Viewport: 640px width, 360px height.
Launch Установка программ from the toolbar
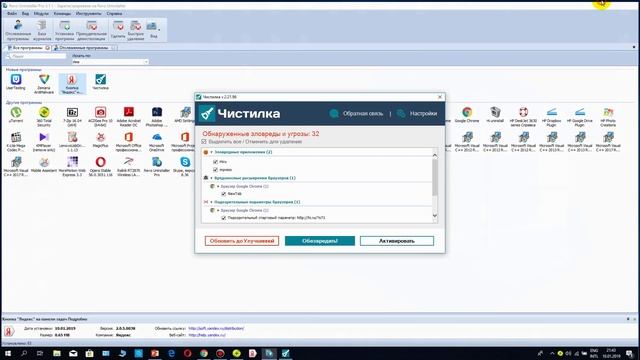[x=64, y=30]
